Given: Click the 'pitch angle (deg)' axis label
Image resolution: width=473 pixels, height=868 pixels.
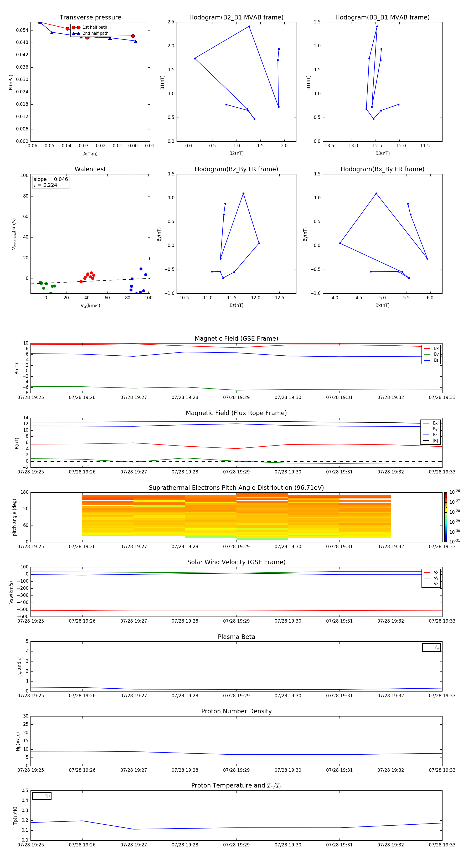Looking at the screenshot, I should click(x=14, y=517).
